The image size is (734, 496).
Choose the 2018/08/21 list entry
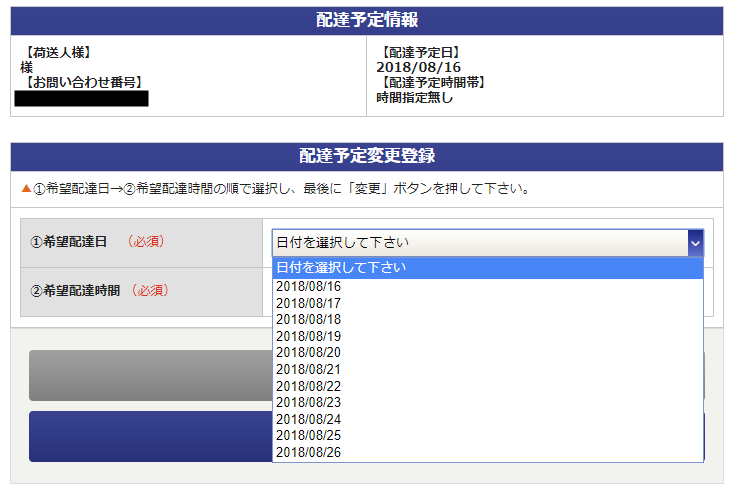click(308, 369)
